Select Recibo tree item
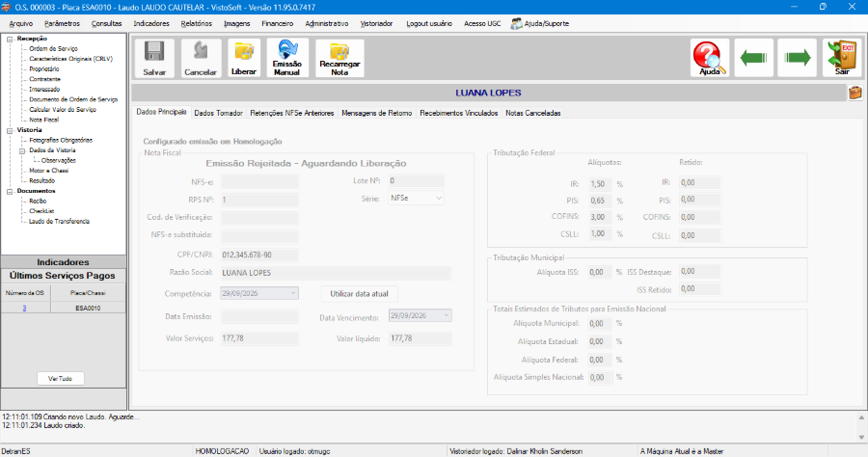The image size is (868, 457). pos(38,201)
